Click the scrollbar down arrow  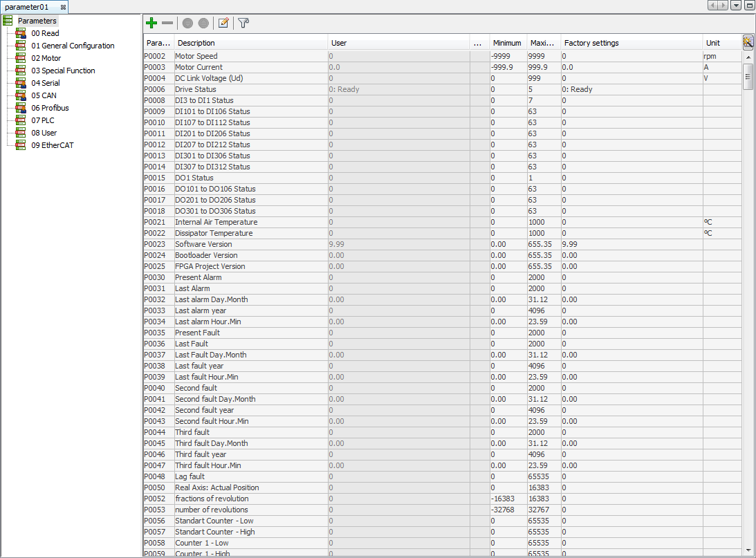[748, 550]
